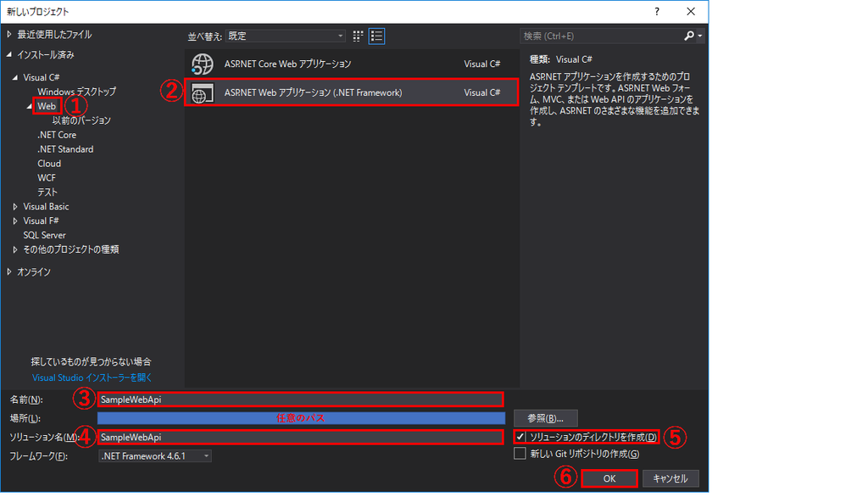
Task: Select ASP.NET Web Application (.NET Framework) template
Action: (x=352, y=92)
